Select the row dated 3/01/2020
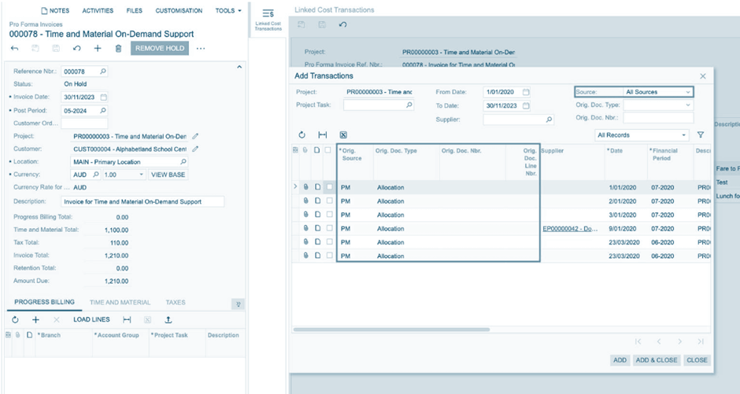Screen dimensions: 740x394 (329, 214)
